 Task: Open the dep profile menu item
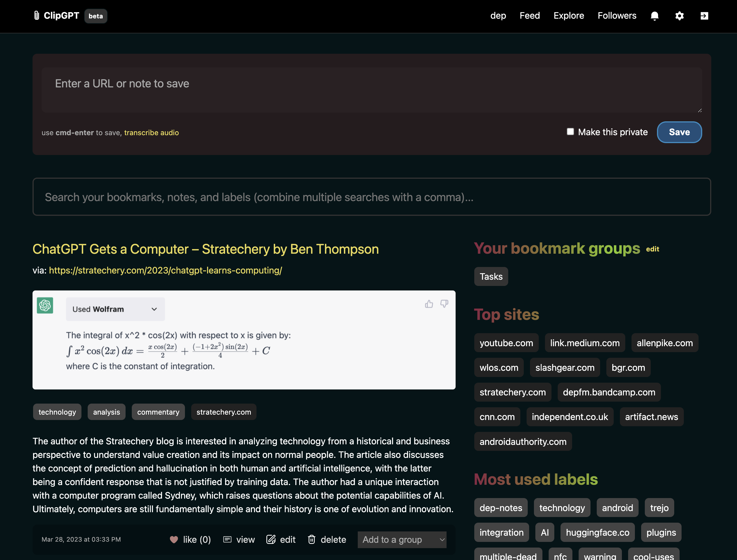point(498,16)
